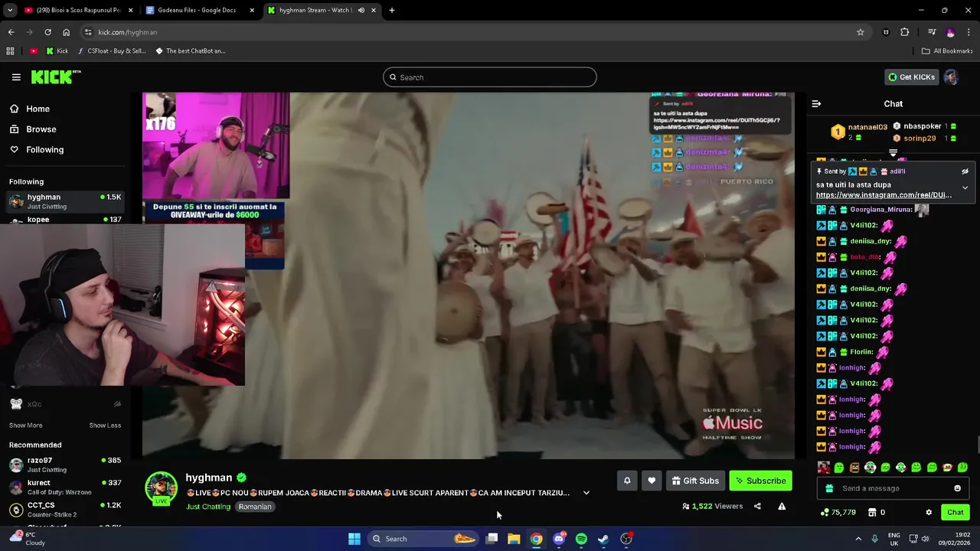This screenshot has height=551, width=980.
Task: Expand the gift leaderboard handle
Action: point(893,153)
